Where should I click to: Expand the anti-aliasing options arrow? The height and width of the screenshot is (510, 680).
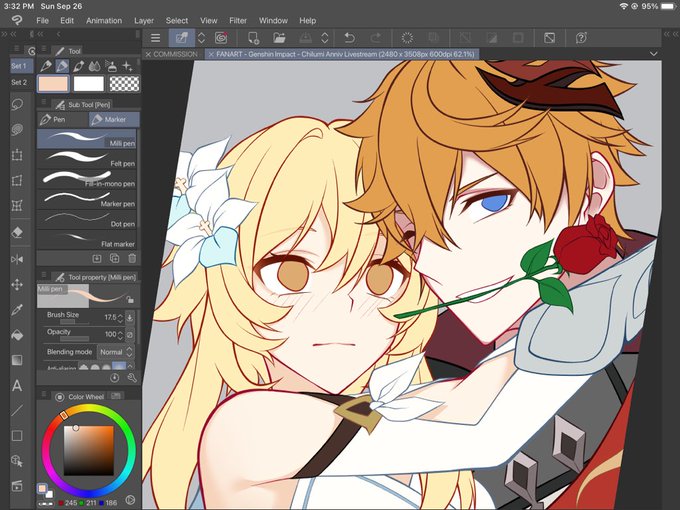[130, 367]
